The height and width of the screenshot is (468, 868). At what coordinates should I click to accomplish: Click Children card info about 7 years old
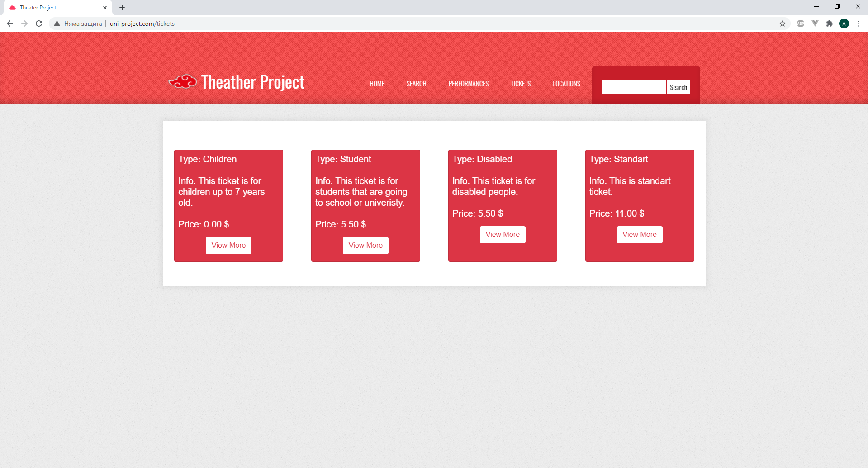click(222, 192)
